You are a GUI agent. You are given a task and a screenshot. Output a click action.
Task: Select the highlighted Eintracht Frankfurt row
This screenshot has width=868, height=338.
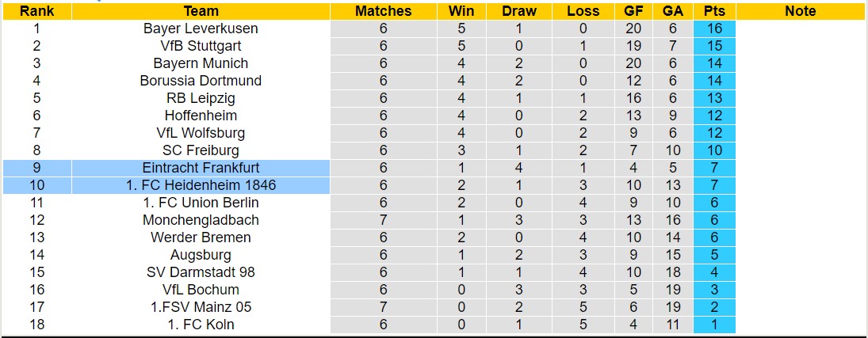pyautogui.click(x=201, y=168)
